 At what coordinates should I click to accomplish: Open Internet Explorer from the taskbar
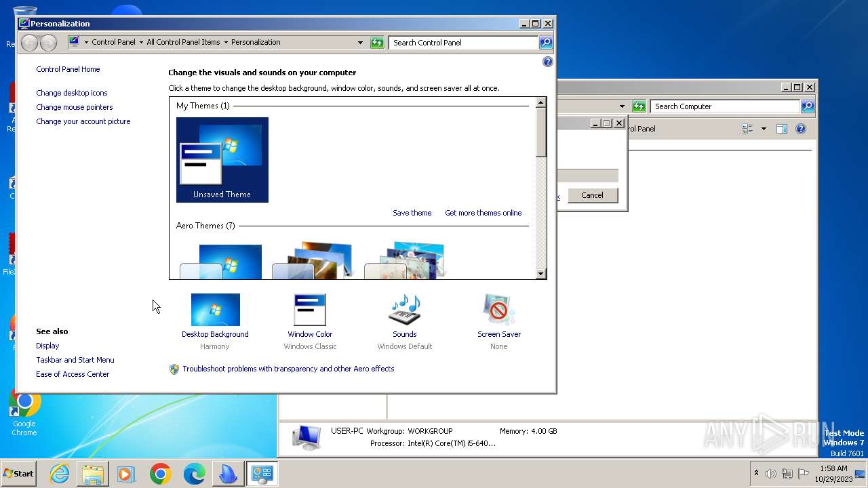[x=59, y=474]
